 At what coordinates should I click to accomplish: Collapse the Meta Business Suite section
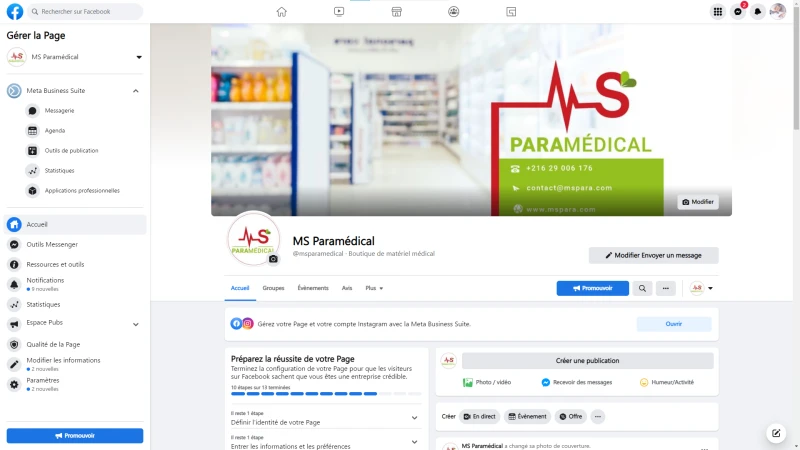coord(136,91)
